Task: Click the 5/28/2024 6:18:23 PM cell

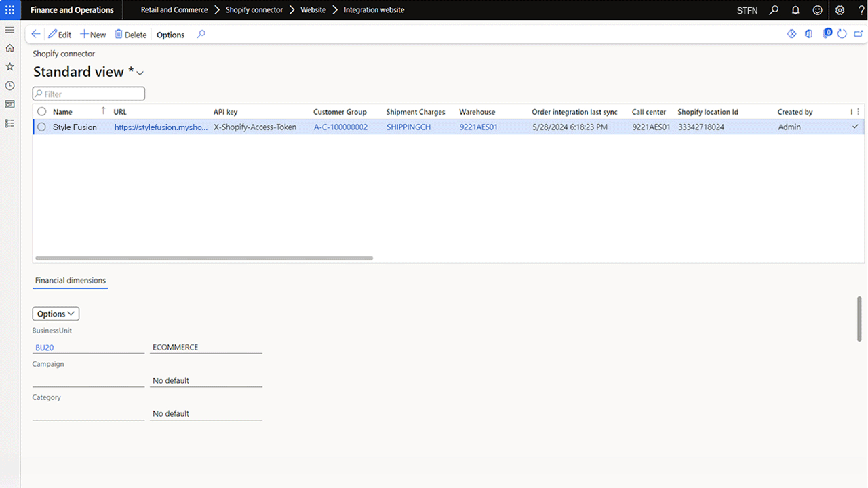Action: tap(570, 127)
